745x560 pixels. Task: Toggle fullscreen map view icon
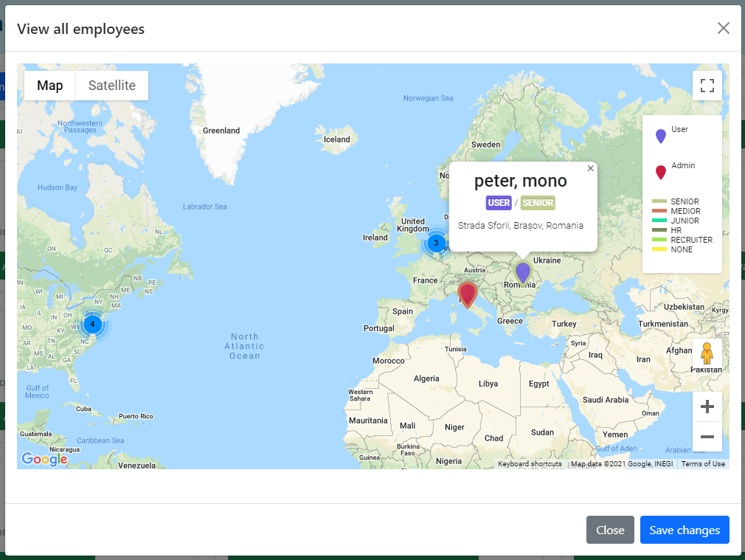point(707,86)
